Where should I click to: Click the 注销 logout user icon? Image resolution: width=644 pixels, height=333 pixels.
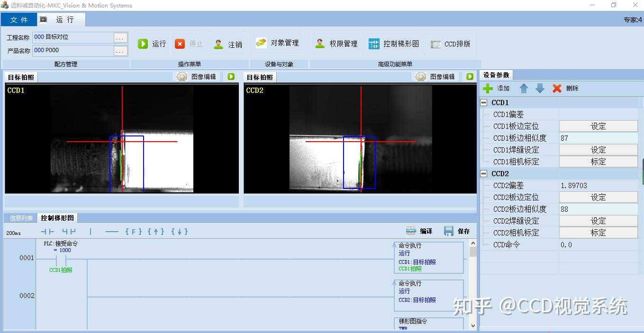(218, 44)
